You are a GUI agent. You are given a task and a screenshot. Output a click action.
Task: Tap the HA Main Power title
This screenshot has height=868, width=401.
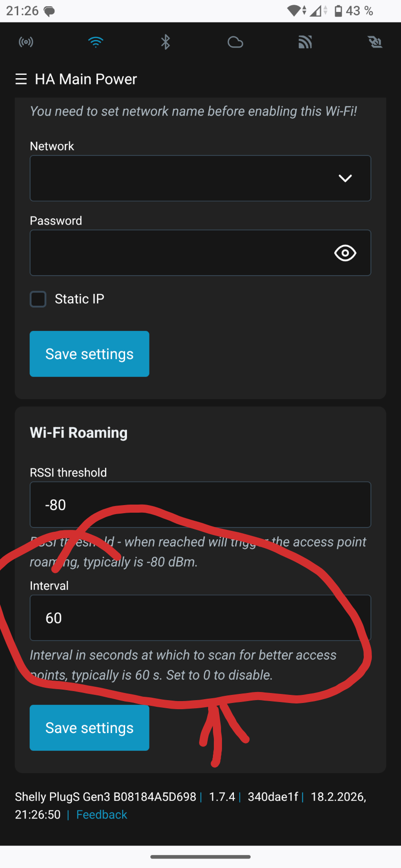(x=86, y=79)
